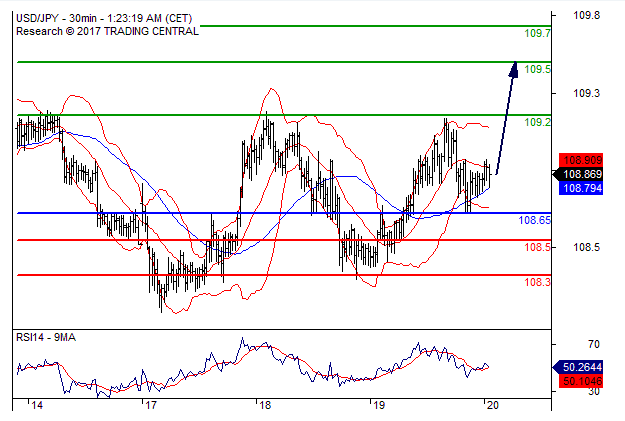The image size is (625, 421).
Task: Click the date label 18 on the time axis
Action: click(x=265, y=405)
